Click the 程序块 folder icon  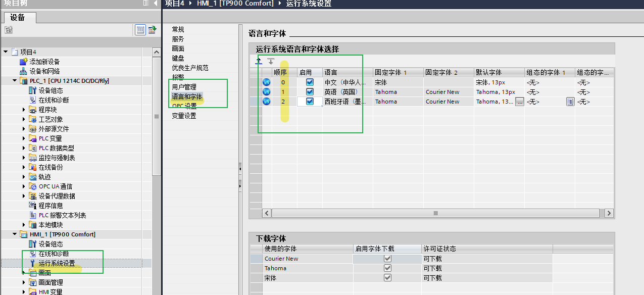coord(33,110)
